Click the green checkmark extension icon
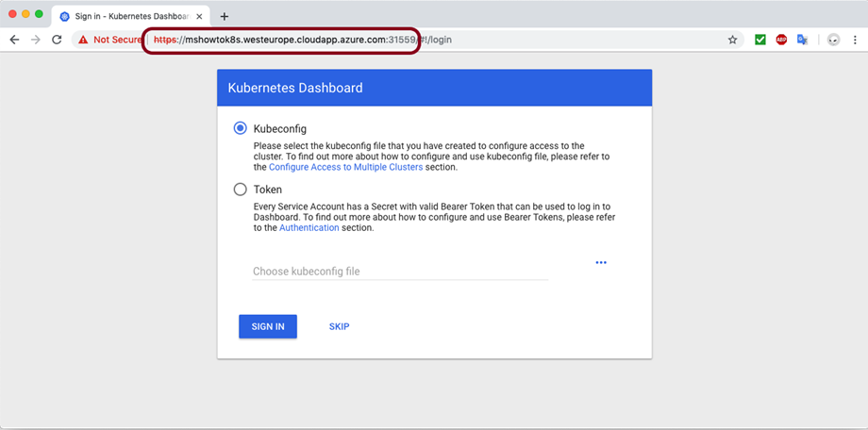 pyautogui.click(x=759, y=41)
